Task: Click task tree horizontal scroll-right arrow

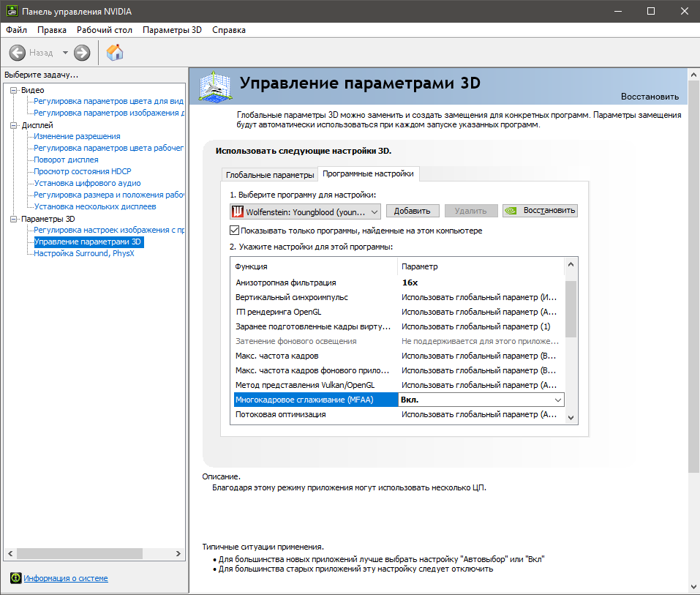Action: coord(178,554)
